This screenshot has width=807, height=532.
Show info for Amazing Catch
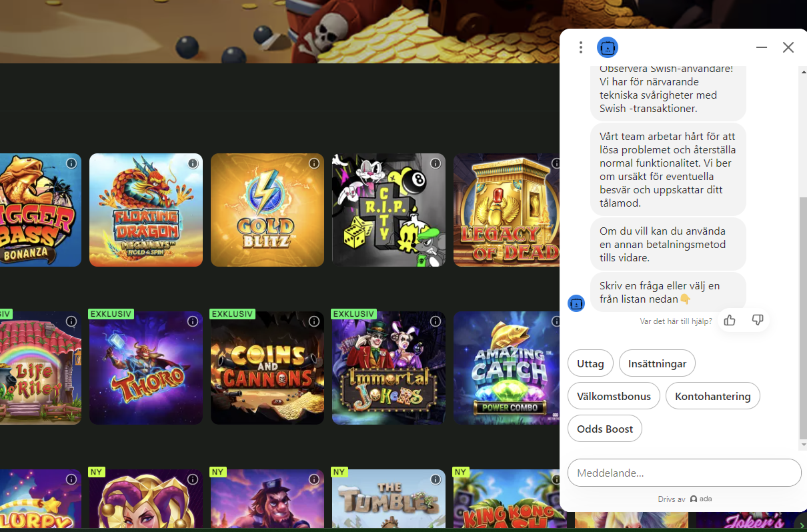556,321
